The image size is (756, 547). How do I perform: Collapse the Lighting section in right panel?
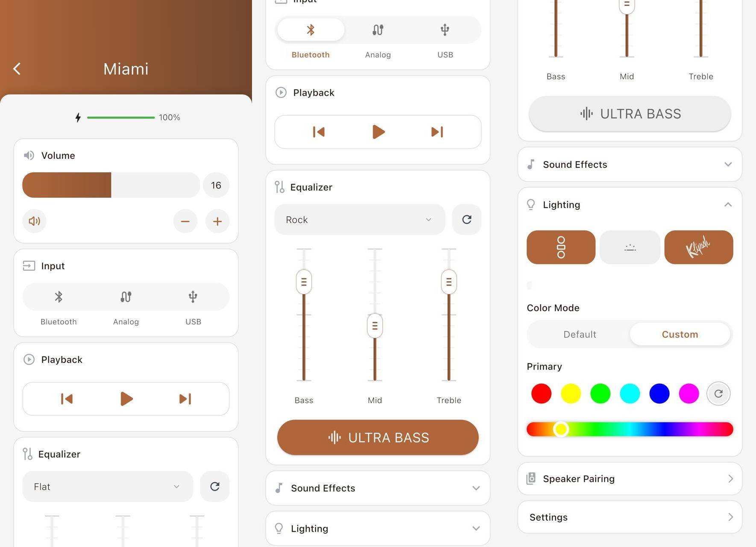(x=728, y=205)
